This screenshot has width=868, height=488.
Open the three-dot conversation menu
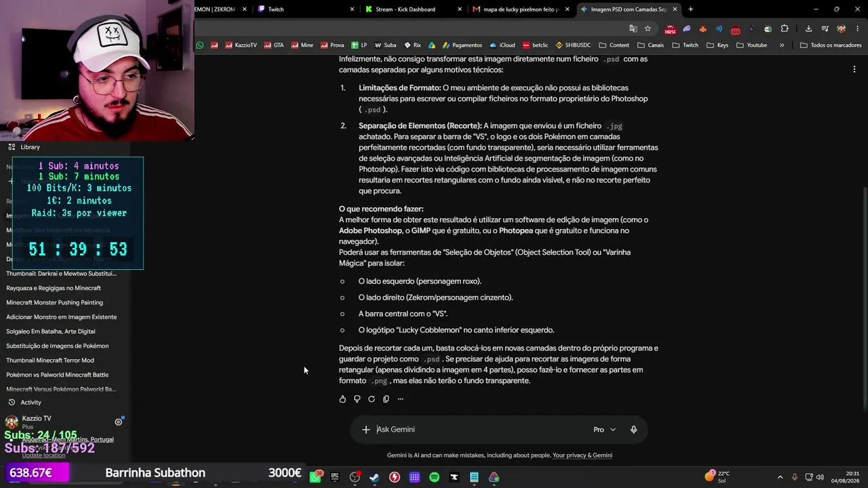(x=854, y=69)
